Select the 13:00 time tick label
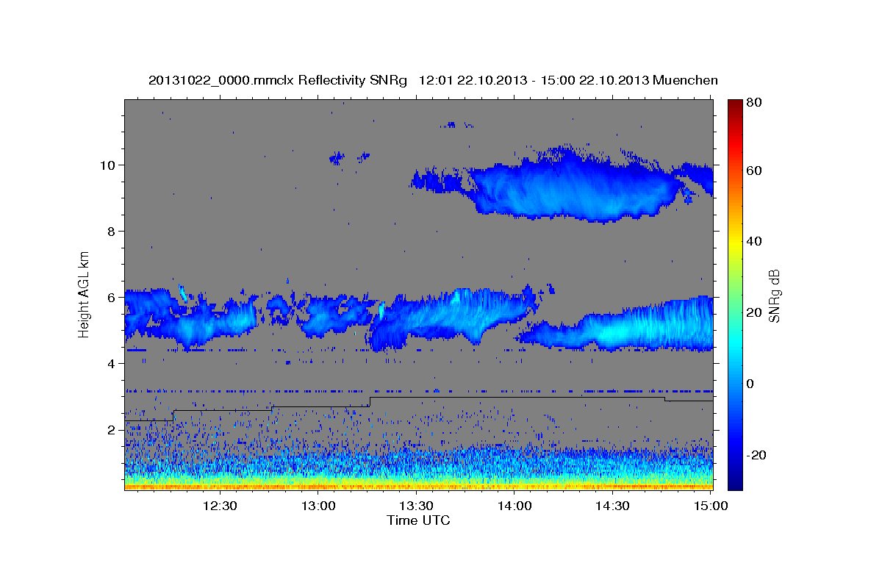 coord(318,506)
